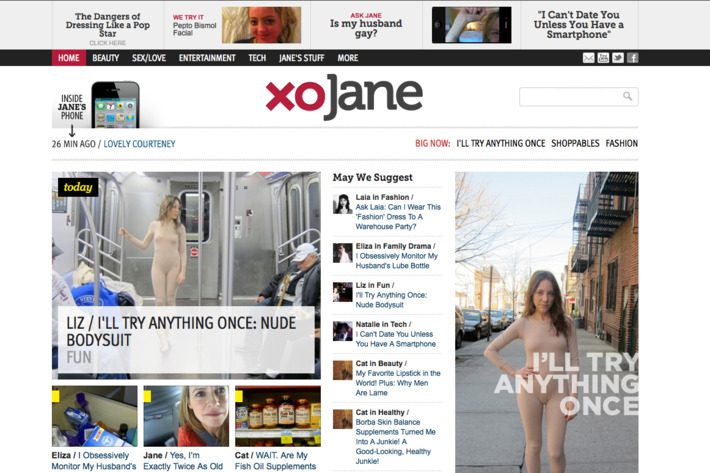Open 'We Try It Pepto Bismol Facial' promo
Viewport: 710px width, 473px height.
195,25
